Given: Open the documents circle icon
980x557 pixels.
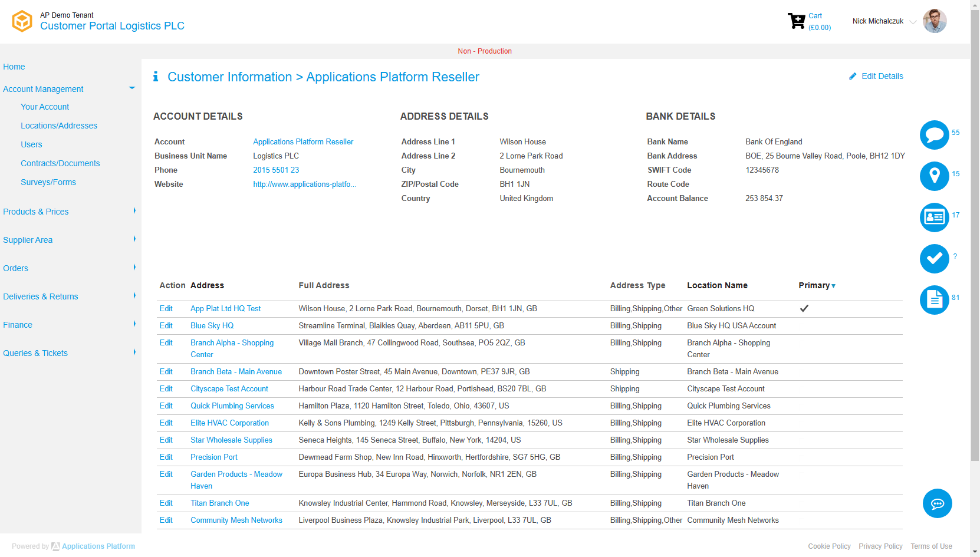Looking at the screenshot, I should coord(935,300).
